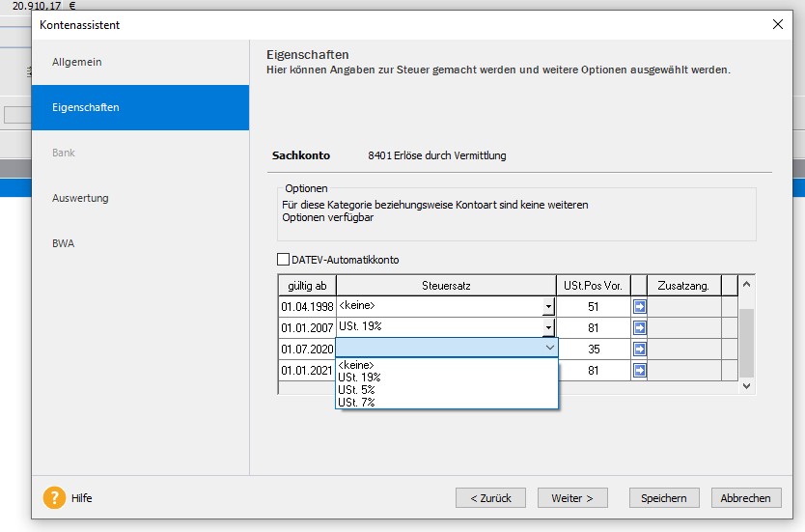The height and width of the screenshot is (532, 805).
Task: Open the Steuersatz dropdown for 01.04.1998
Action: point(548,307)
